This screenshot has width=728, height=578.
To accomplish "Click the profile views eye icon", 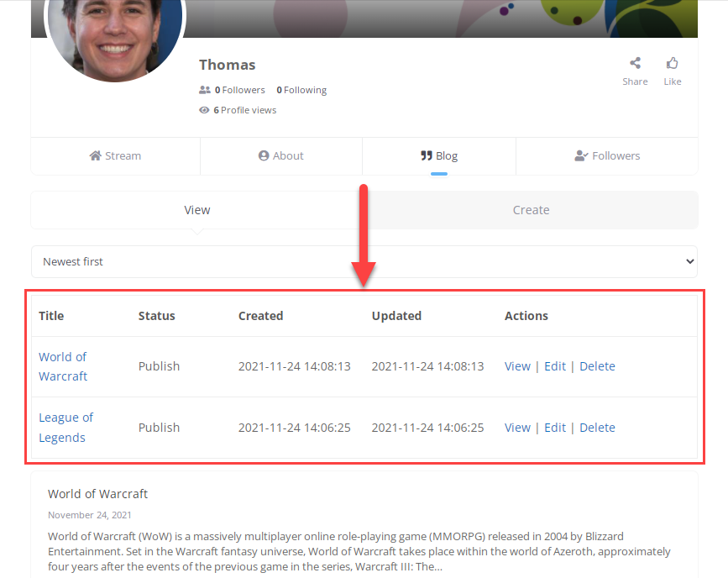I will coord(204,110).
